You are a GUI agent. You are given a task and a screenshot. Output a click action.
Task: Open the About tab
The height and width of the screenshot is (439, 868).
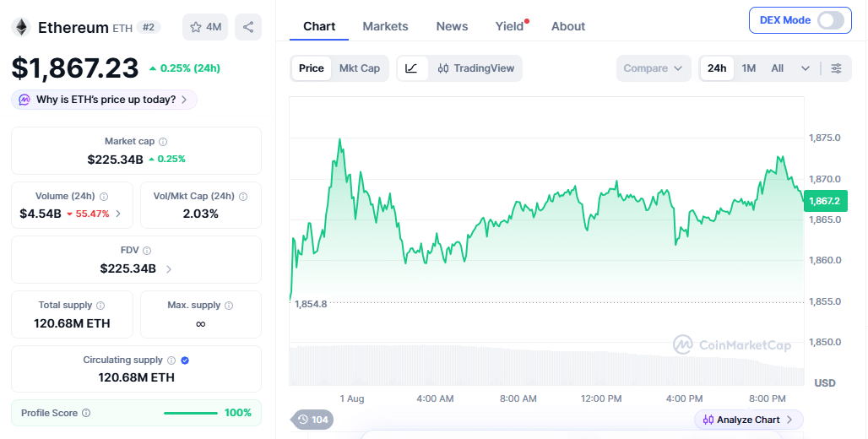tap(568, 26)
